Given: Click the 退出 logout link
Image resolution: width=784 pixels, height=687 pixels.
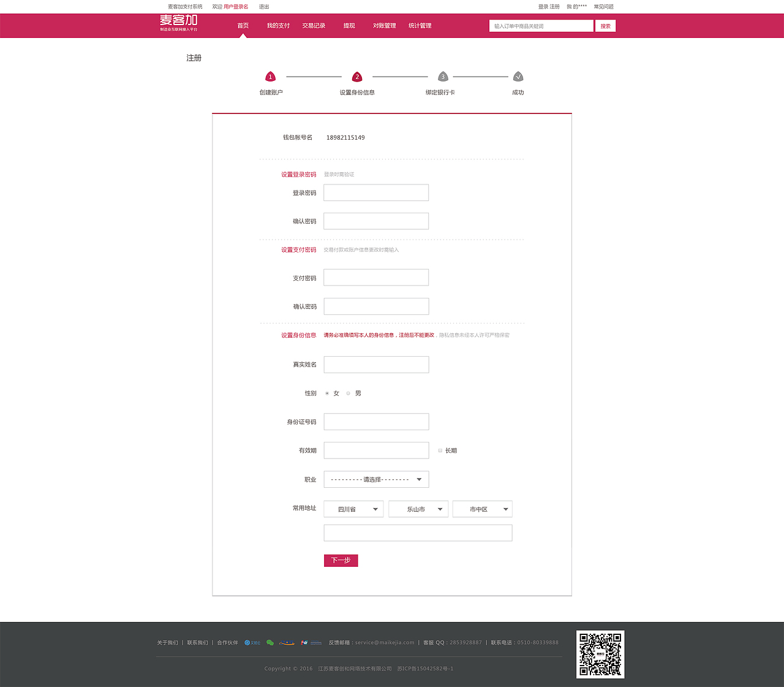Looking at the screenshot, I should [264, 7].
